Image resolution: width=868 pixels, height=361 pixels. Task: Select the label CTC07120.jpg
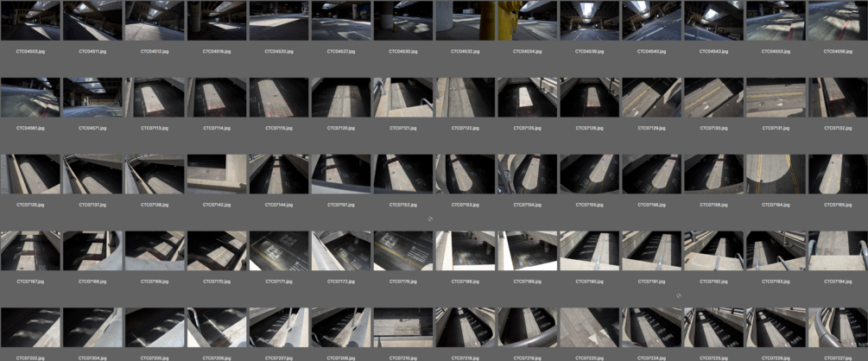(341, 128)
